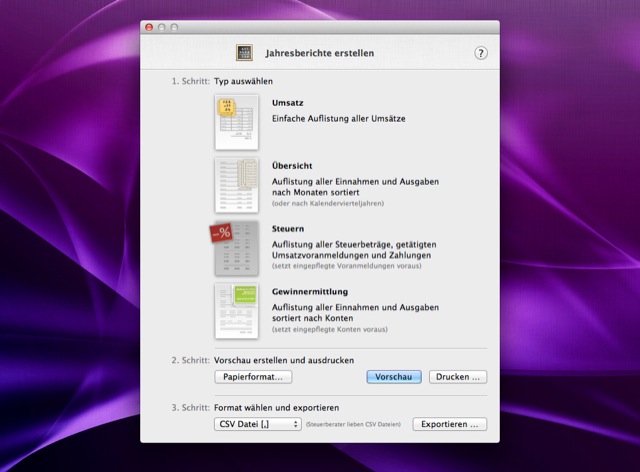Close the Jahresberichte window with red button
The width and height of the screenshot is (640, 472).
click(150, 26)
